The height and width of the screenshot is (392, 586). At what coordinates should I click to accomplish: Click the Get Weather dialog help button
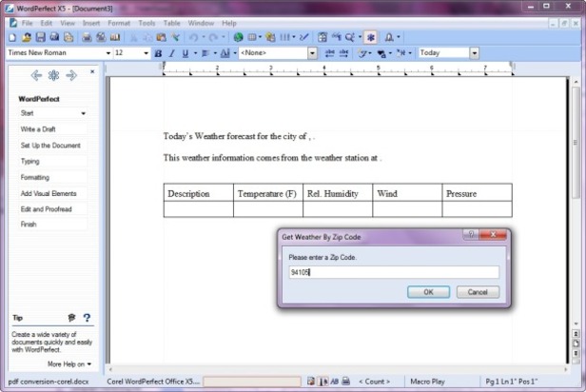pyautogui.click(x=471, y=234)
